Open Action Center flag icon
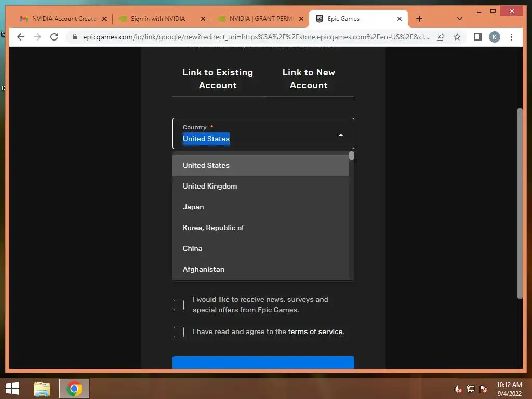The image size is (532, 399). coord(483,389)
